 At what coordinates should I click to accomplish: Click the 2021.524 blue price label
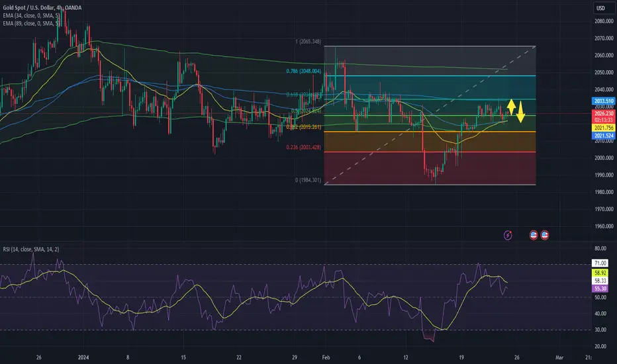[x=604, y=136]
